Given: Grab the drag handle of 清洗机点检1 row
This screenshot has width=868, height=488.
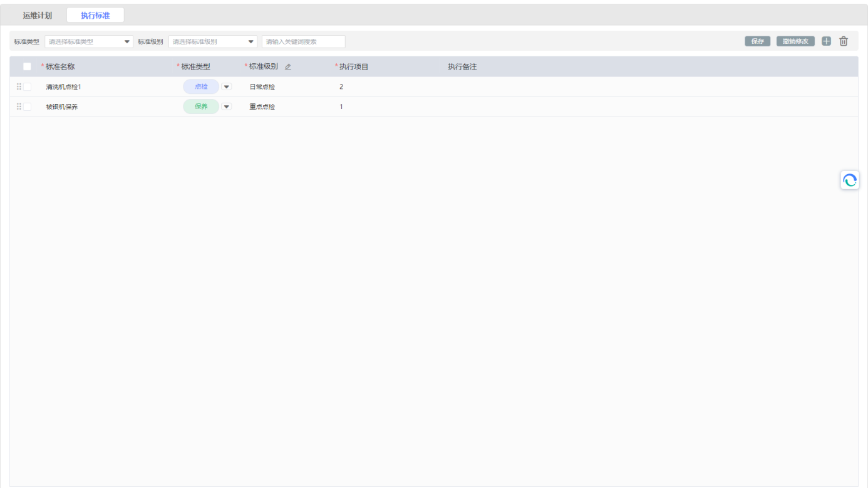Looking at the screenshot, I should pyautogui.click(x=19, y=87).
